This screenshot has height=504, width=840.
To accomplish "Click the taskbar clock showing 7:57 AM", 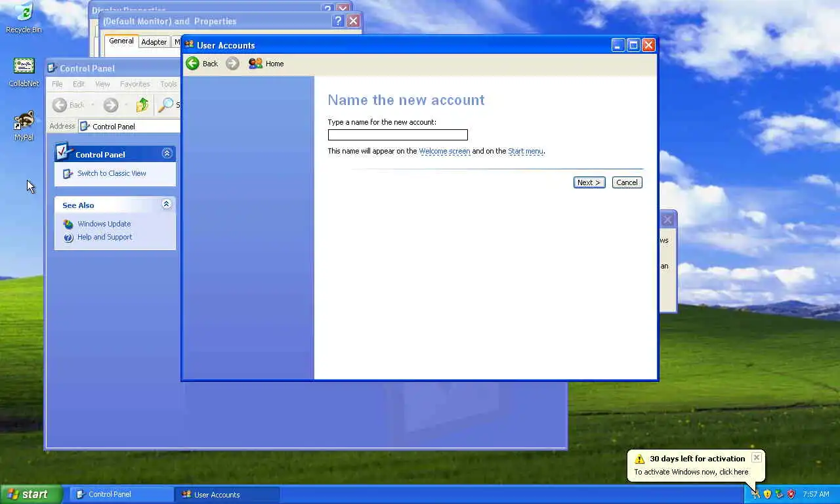I will [816, 494].
